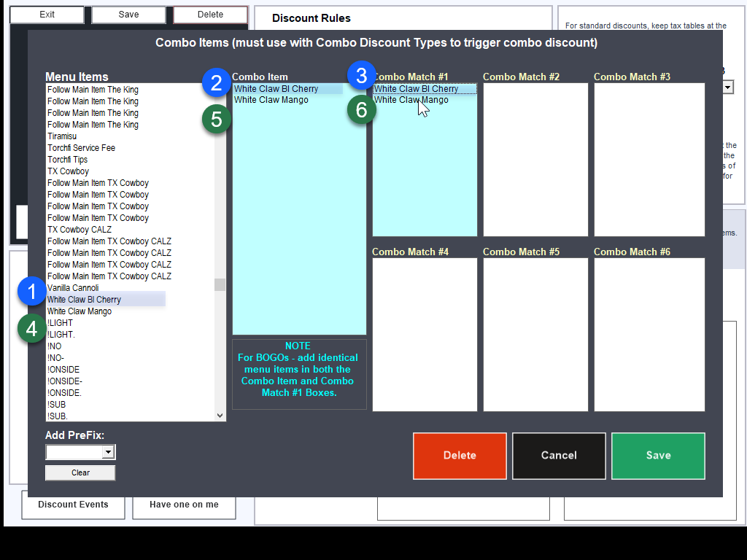Click the blue step 3 badge
747x560 pixels.
361,75
